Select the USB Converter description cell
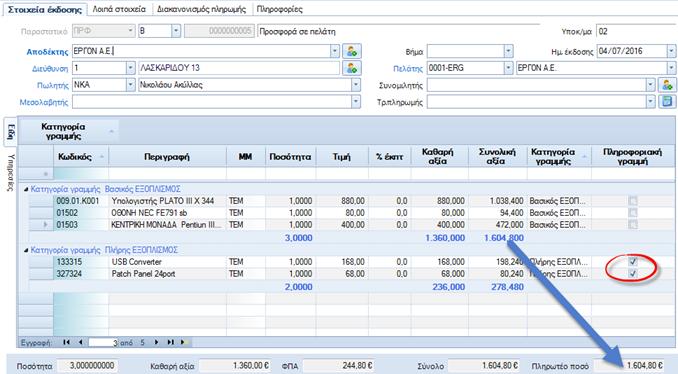This screenshot has width=678, height=374. click(x=167, y=262)
